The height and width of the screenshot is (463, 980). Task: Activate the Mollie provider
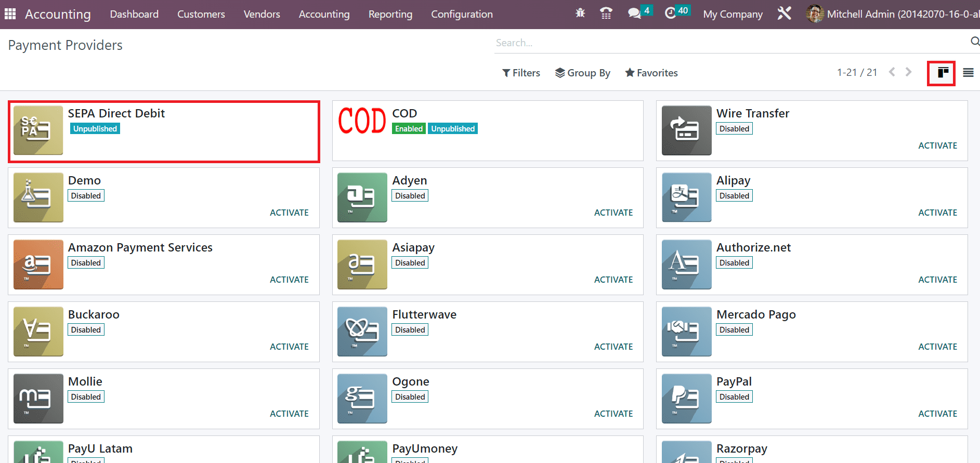[x=289, y=414]
